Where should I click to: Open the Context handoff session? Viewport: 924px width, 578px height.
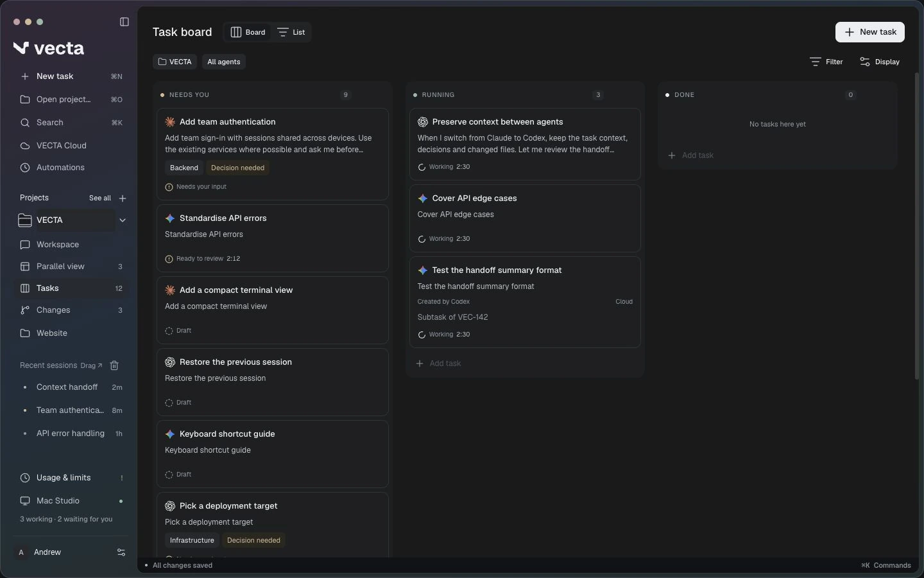[x=71, y=387]
